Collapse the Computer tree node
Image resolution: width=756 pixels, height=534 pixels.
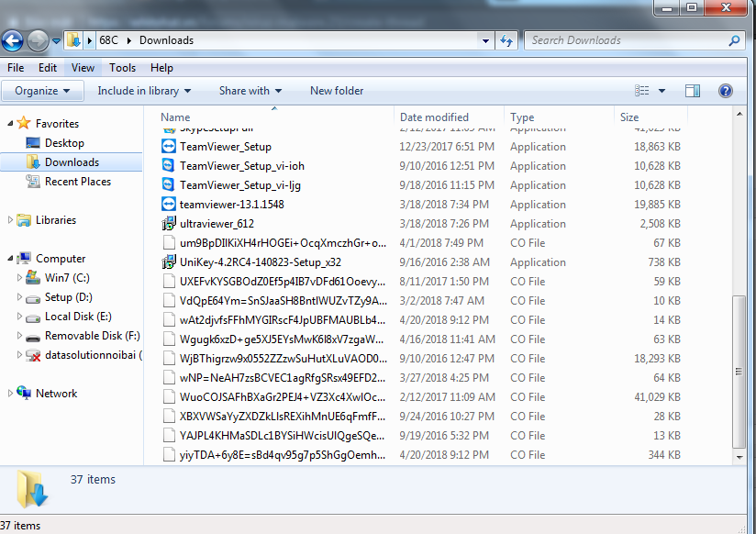pyautogui.click(x=10, y=259)
